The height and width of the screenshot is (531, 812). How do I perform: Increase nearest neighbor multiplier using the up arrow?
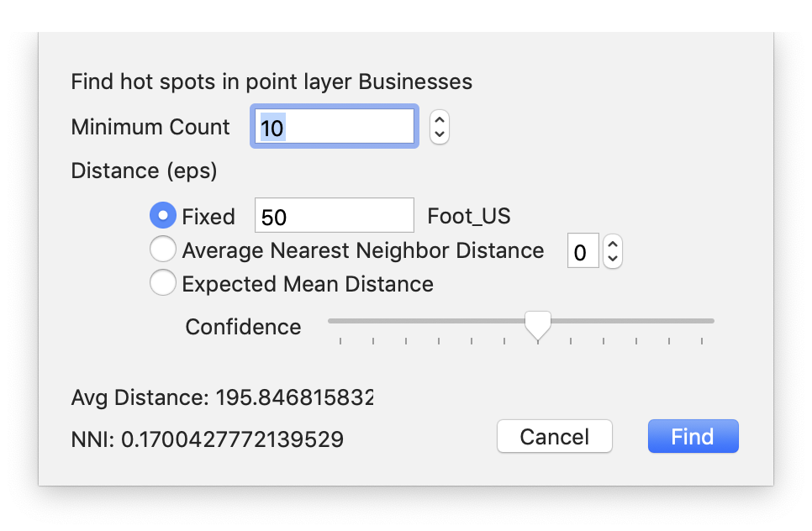(x=613, y=244)
